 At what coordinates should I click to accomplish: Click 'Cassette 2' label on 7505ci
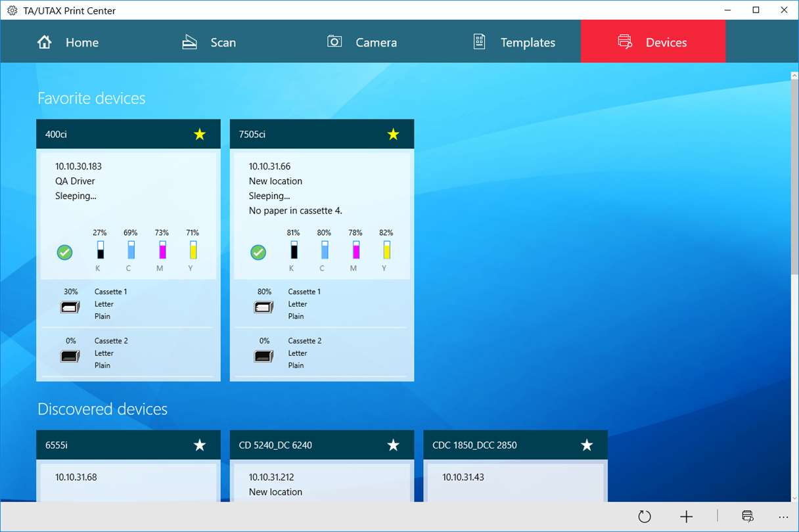(x=305, y=341)
